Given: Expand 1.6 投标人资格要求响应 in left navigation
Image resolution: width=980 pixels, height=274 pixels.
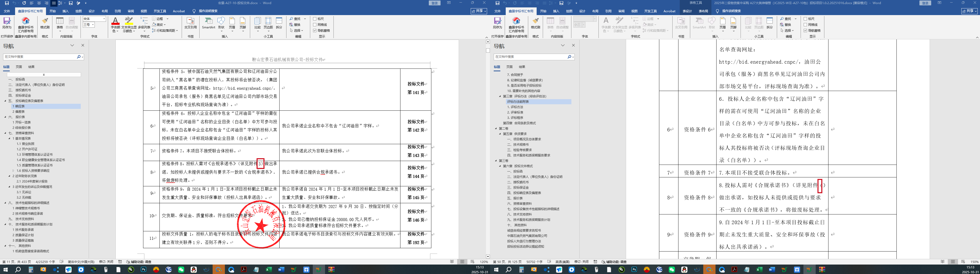Looking at the screenshot, I should click(14, 170).
